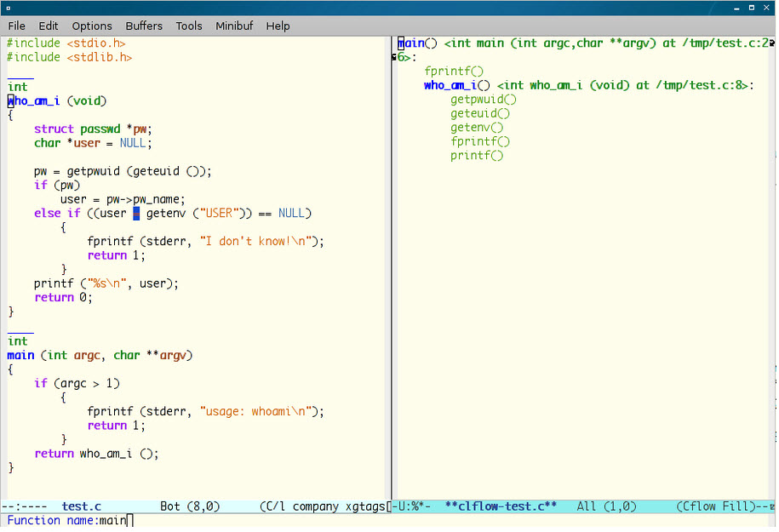Maximize the Emacs window
This screenshot has height=532, width=779.
pos(753,8)
